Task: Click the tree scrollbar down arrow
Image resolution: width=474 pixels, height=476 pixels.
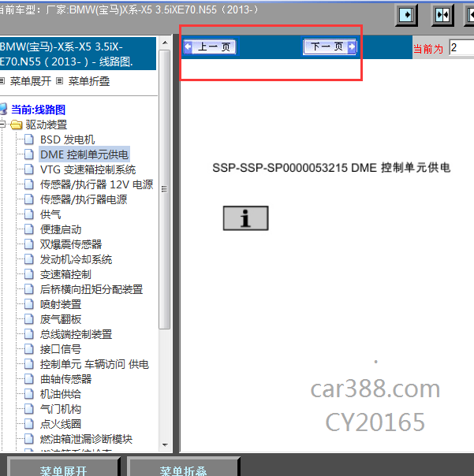Action: point(165,445)
